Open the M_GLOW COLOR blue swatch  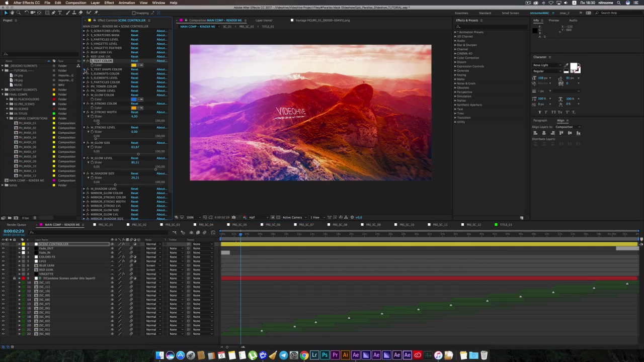click(134, 100)
